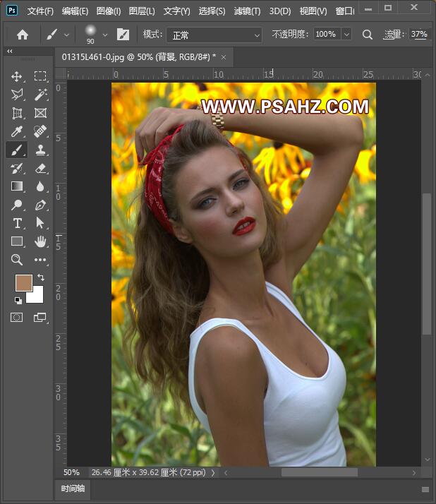The height and width of the screenshot is (504, 436).
Task: Open the 图层(L) menu
Action: [142, 11]
